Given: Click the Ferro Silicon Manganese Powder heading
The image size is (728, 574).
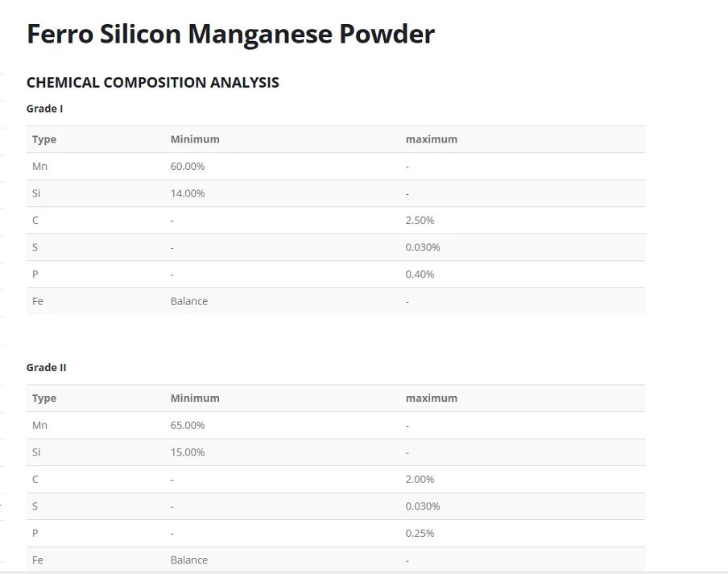Looking at the screenshot, I should point(231,34).
